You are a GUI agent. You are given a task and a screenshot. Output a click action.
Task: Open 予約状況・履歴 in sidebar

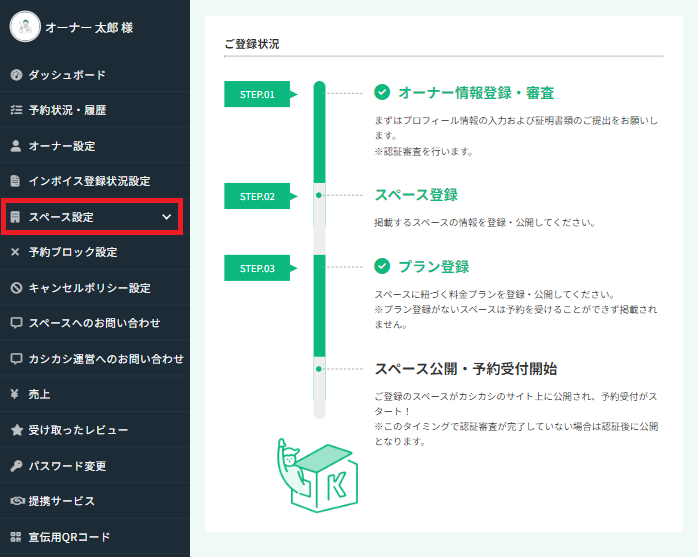[95, 110]
